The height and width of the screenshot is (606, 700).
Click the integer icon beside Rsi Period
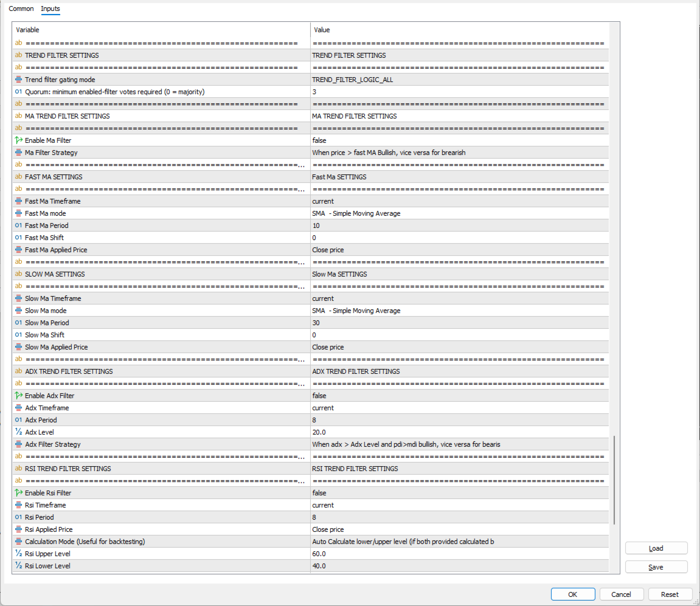18,517
